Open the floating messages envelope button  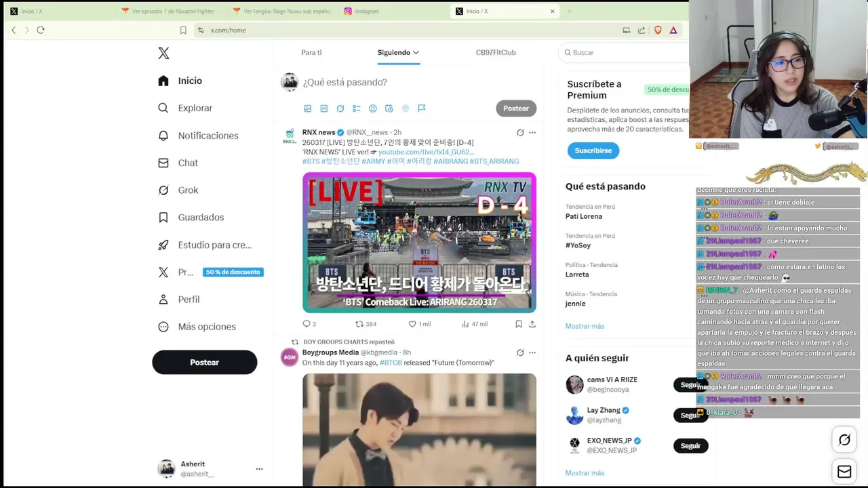click(x=844, y=472)
